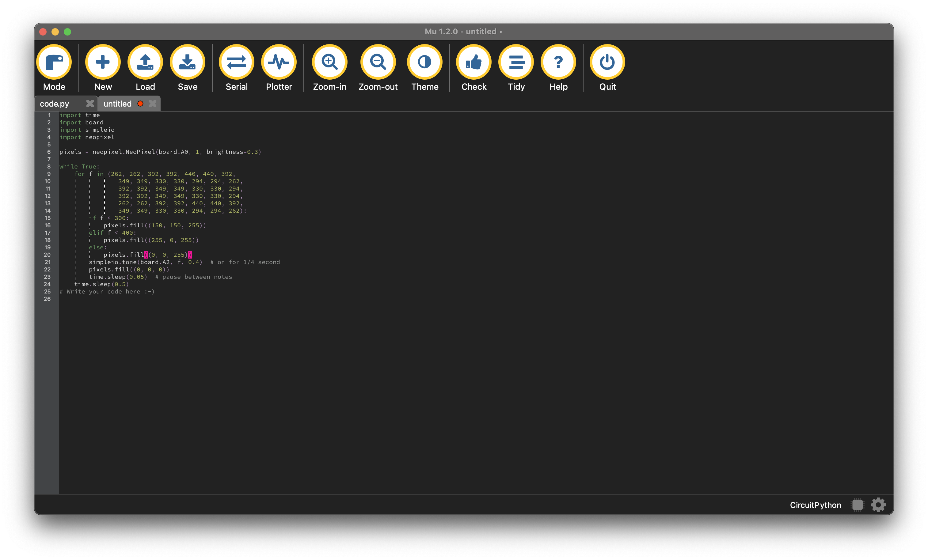This screenshot has width=928, height=560.
Task: Click the Zoom-in magnifier
Action: [x=329, y=62]
